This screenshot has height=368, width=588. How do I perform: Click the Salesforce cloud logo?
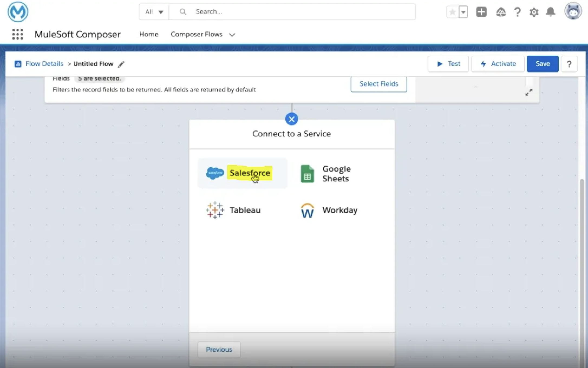[x=215, y=173]
